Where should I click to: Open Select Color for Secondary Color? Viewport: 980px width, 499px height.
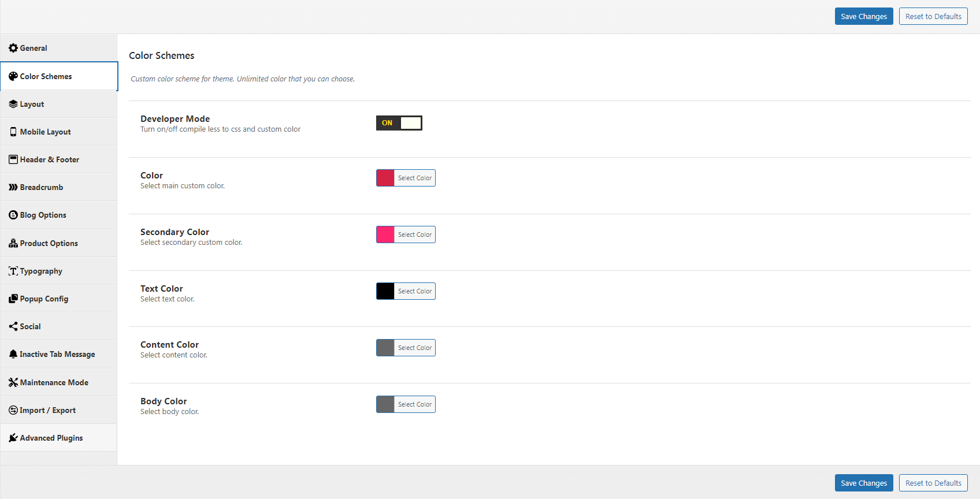coord(414,234)
